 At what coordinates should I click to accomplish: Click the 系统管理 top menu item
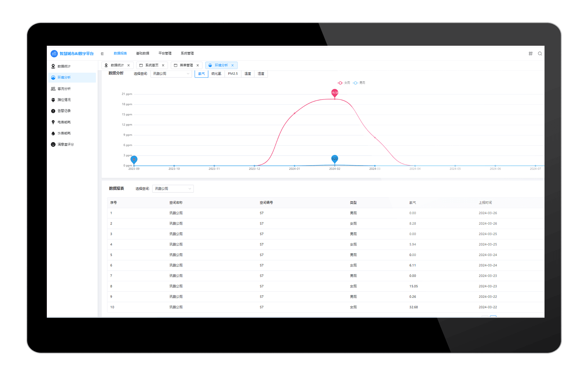187,53
